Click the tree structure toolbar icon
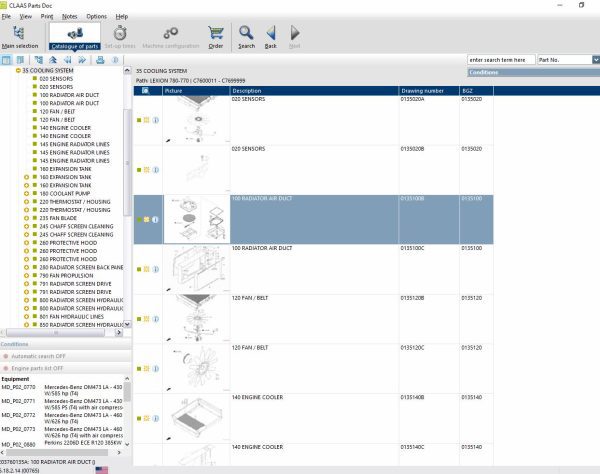This screenshot has height=474, width=600. tap(39, 60)
